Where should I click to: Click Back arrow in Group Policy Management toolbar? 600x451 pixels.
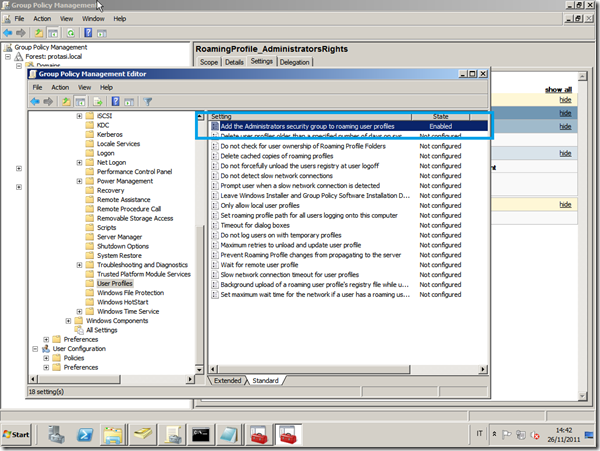(x=8, y=33)
